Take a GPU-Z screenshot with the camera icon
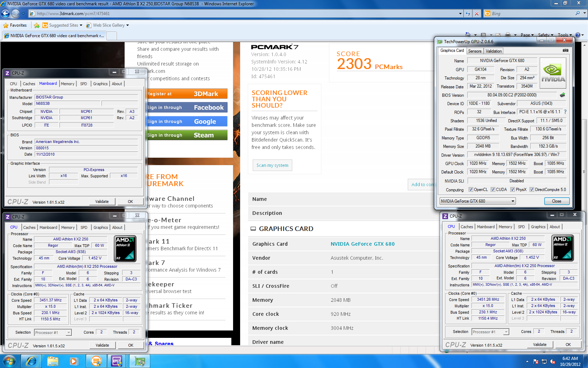 click(x=565, y=50)
